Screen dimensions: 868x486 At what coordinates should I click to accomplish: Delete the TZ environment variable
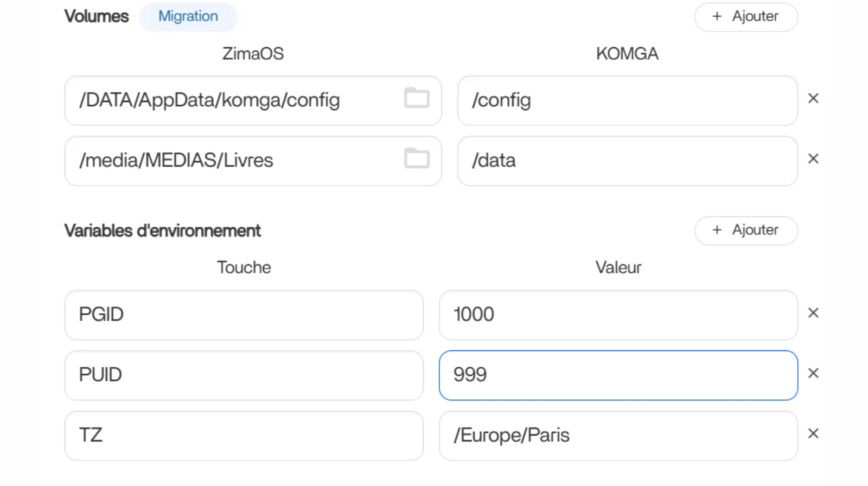[813, 433]
